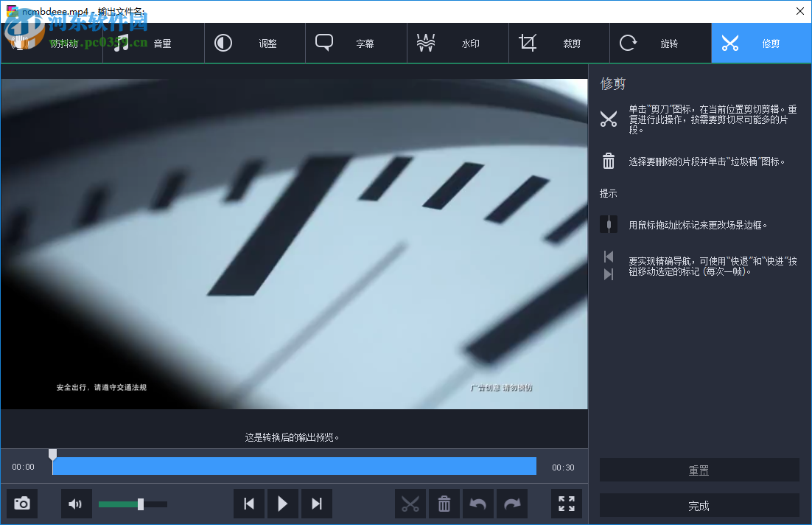Click the scissors cut icon above the toolbar
Viewport: 812px width, 525px height.
(410, 503)
